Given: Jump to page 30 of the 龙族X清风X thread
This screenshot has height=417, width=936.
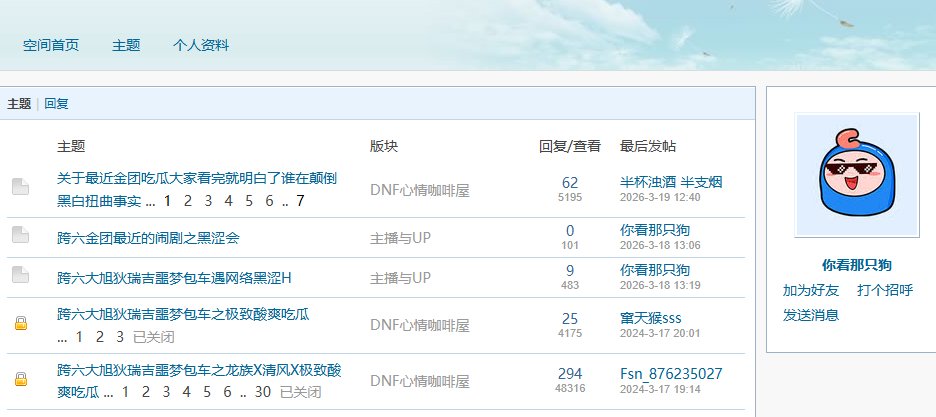Looking at the screenshot, I should [x=263, y=392].
